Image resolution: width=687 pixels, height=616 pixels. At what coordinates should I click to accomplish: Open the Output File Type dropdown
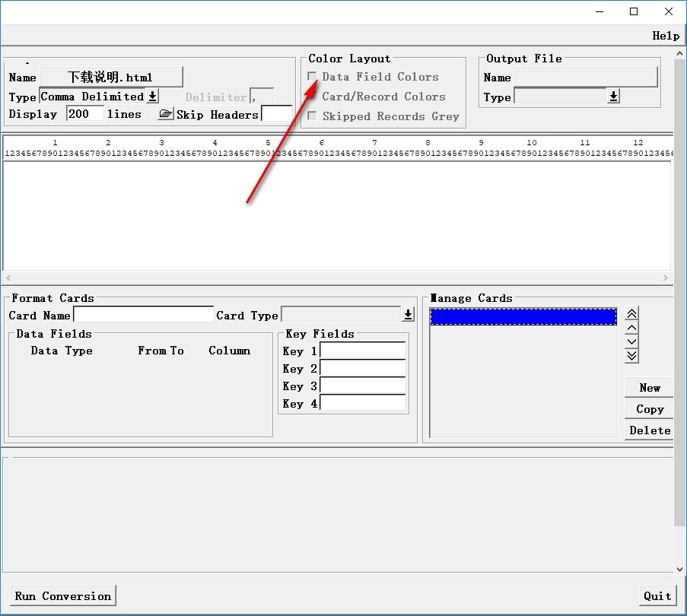613,97
